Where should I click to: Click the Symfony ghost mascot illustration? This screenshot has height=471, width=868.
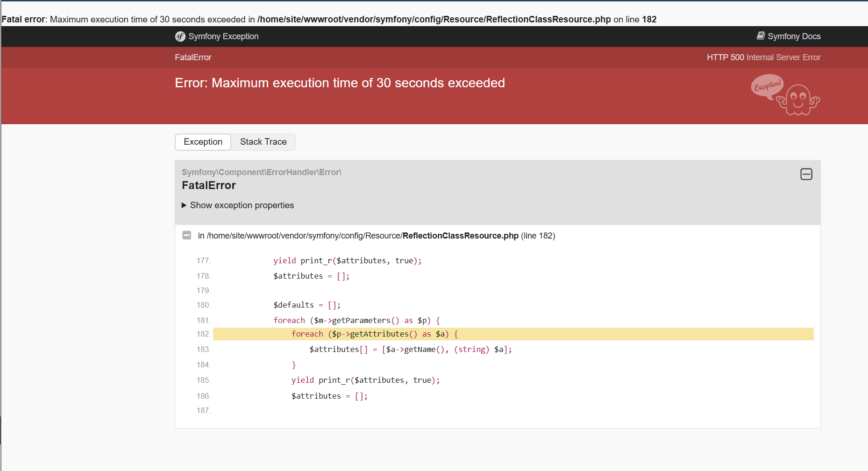click(x=798, y=99)
